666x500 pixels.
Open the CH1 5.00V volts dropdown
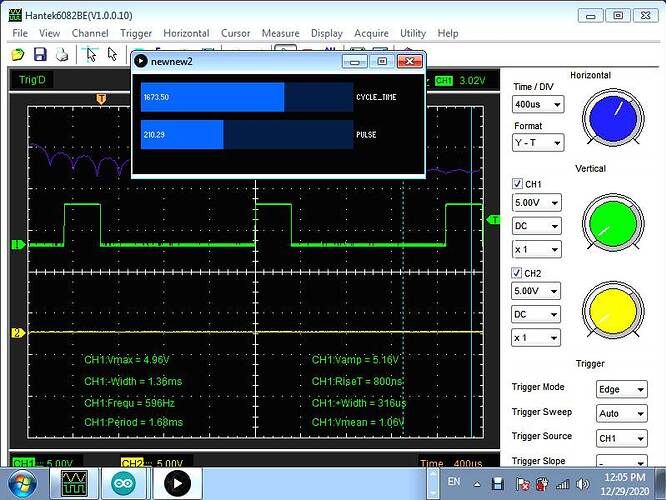click(x=536, y=203)
